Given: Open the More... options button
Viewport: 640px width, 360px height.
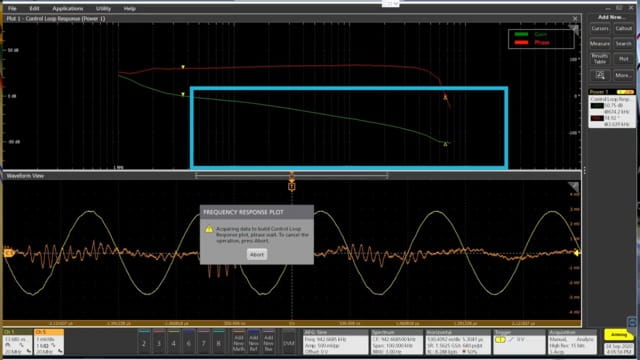Looking at the screenshot, I should (x=623, y=75).
